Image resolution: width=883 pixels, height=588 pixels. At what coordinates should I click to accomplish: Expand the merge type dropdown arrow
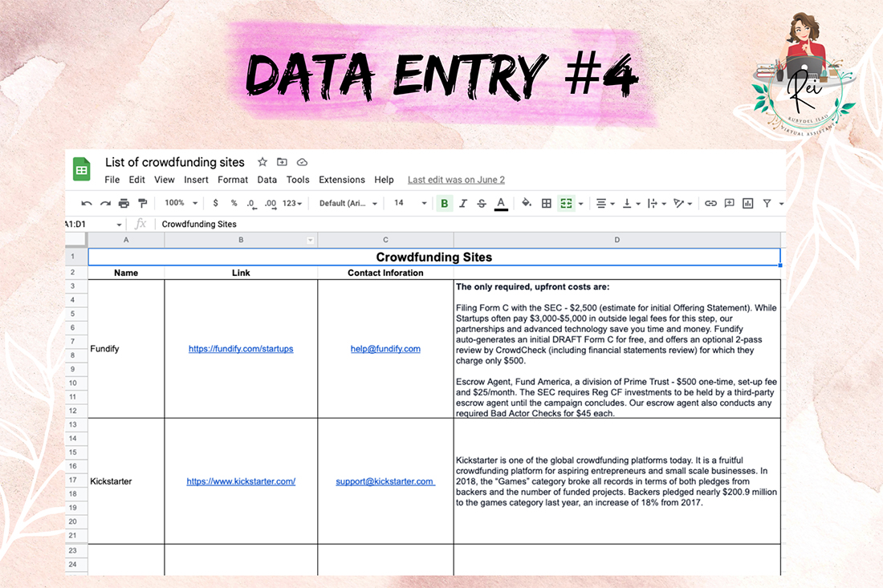[580, 204]
